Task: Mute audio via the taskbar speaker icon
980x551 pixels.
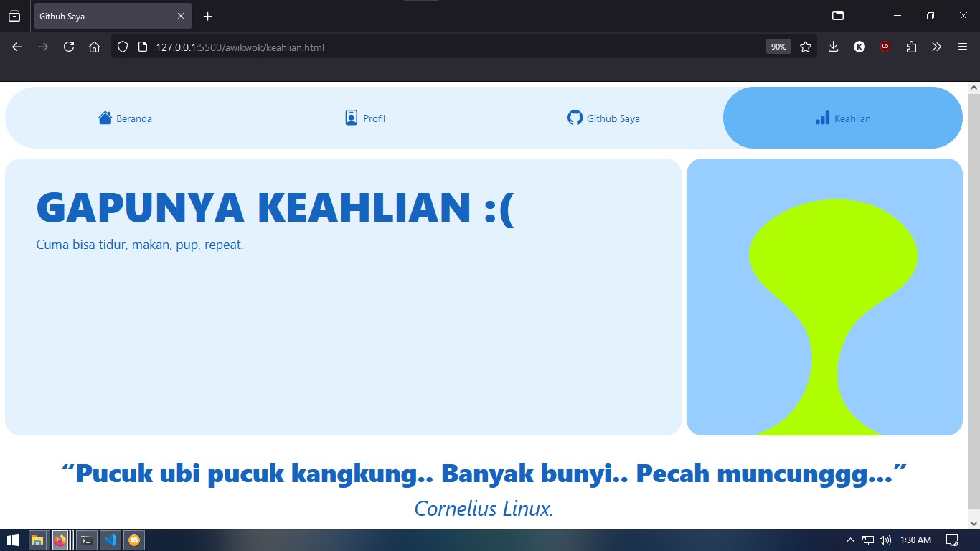Action: click(884, 540)
